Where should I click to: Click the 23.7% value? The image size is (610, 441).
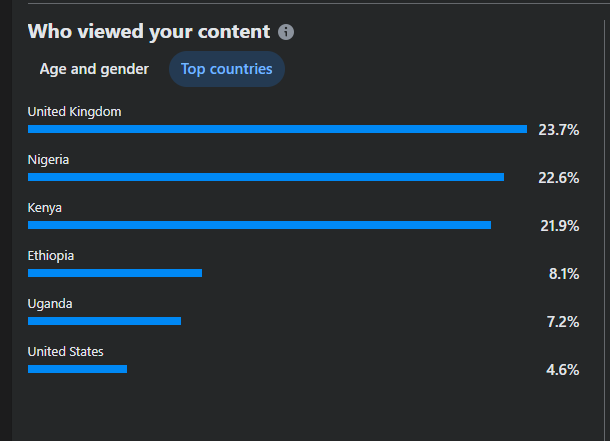tap(559, 129)
